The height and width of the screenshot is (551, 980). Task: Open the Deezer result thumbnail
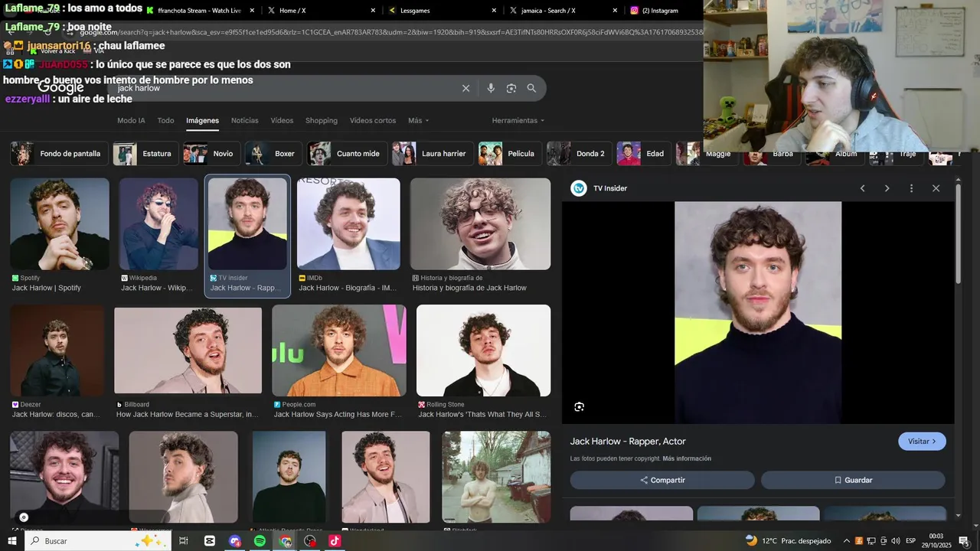click(x=57, y=350)
